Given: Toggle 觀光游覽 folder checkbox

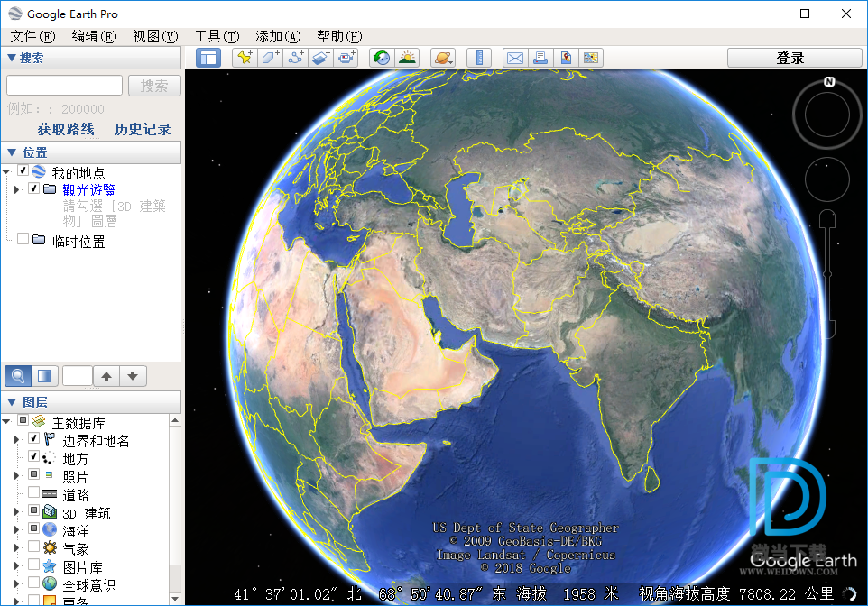Looking at the screenshot, I should pyautogui.click(x=33, y=188).
